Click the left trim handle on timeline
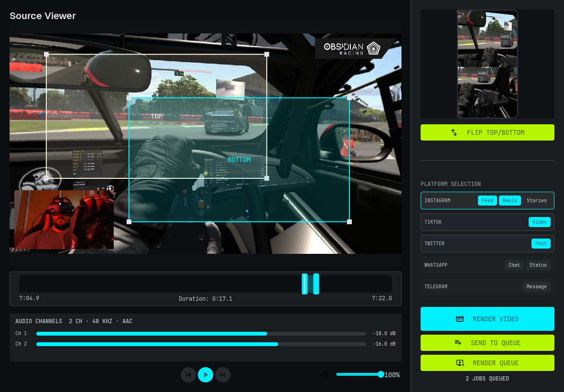Viewport: 564px width, 392px height. [304, 284]
